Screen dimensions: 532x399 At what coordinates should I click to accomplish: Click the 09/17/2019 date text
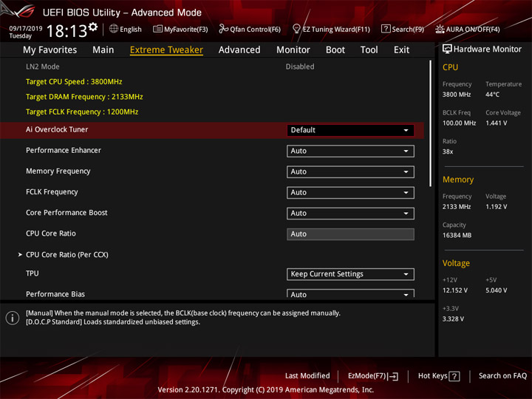pos(26,28)
